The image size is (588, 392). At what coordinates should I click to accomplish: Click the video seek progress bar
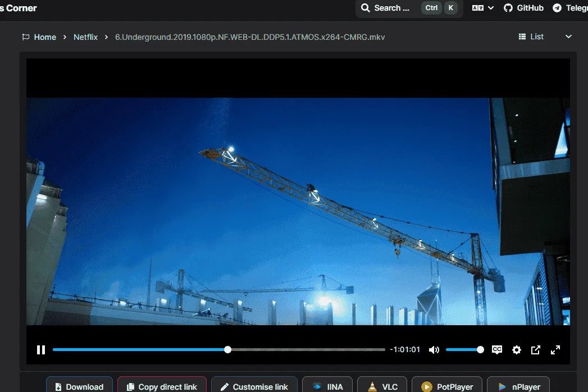(x=219, y=350)
